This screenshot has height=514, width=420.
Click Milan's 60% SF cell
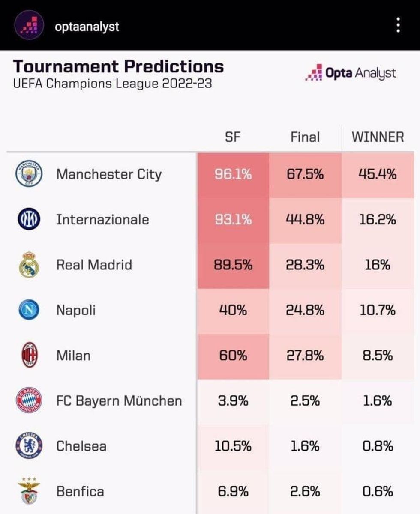(x=233, y=356)
